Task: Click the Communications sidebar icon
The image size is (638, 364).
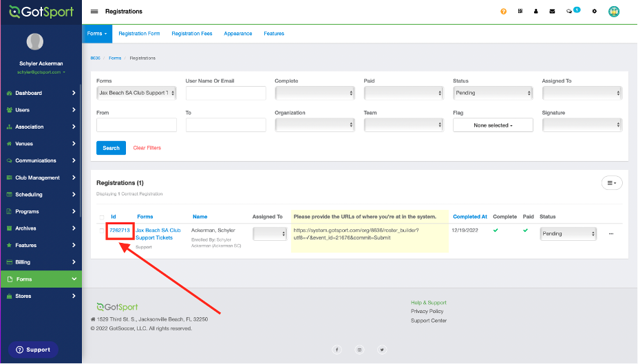Action: (x=10, y=160)
